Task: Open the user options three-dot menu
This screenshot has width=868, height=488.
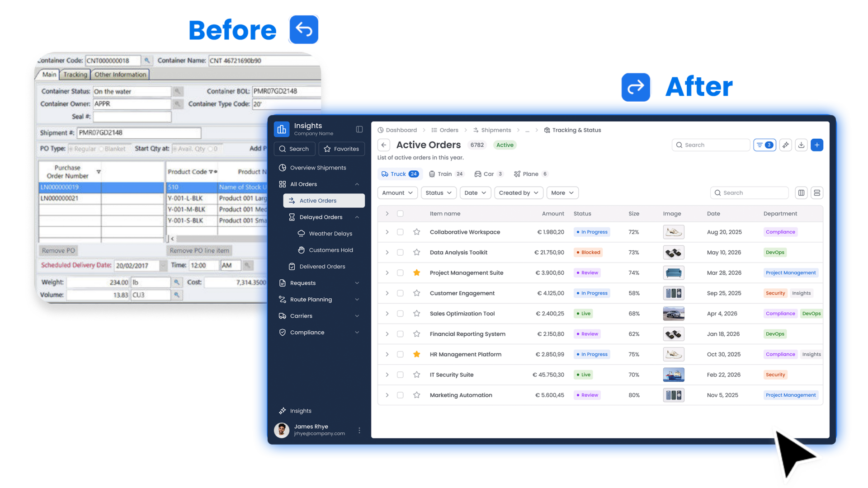Action: point(359,430)
